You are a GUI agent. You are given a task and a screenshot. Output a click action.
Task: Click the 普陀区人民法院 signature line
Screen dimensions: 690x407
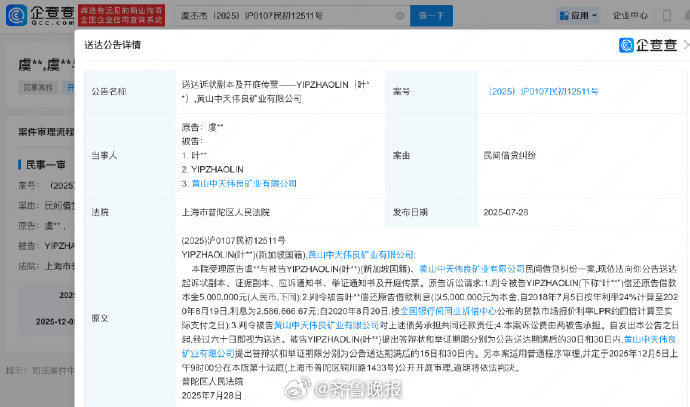tap(212, 381)
